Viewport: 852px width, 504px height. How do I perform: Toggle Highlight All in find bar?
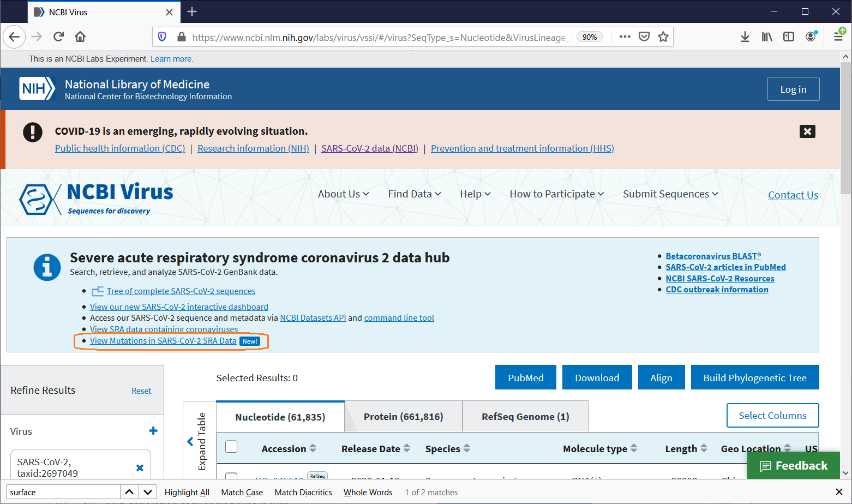click(187, 492)
